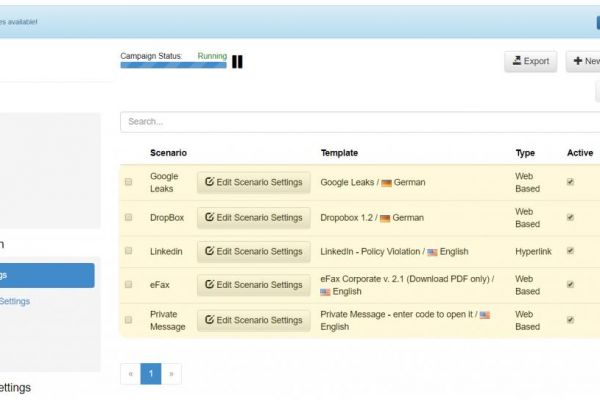This screenshot has height=400, width=600.
Task: Open Edit Scenario Settings for Linkedin
Action: [253, 251]
